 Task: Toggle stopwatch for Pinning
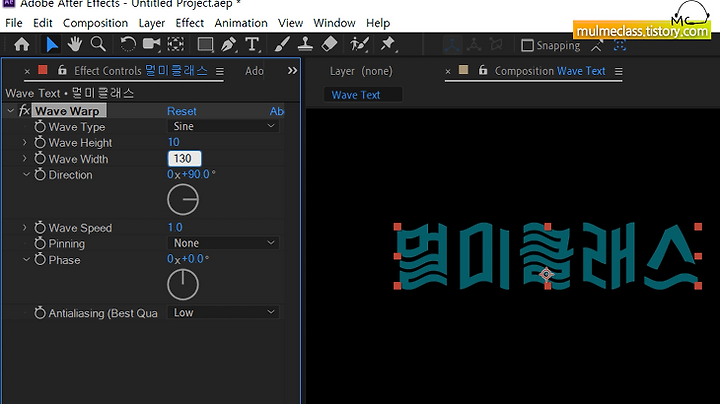click(40, 243)
